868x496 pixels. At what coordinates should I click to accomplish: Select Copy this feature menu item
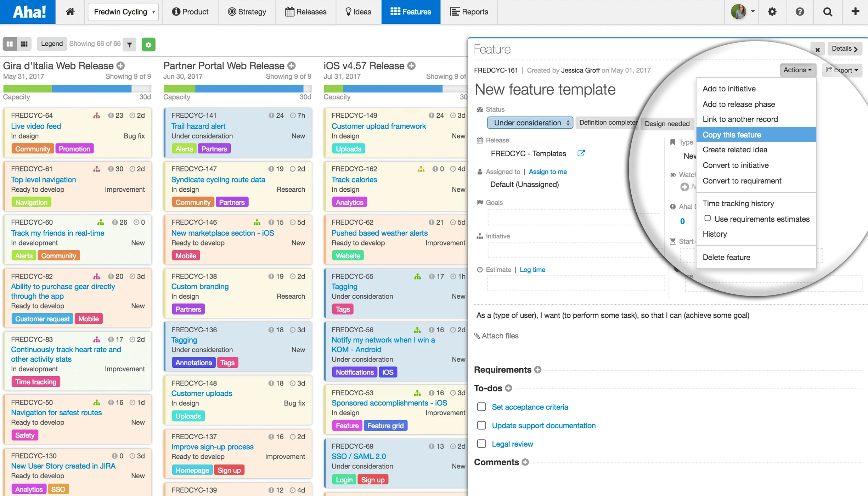(x=732, y=135)
